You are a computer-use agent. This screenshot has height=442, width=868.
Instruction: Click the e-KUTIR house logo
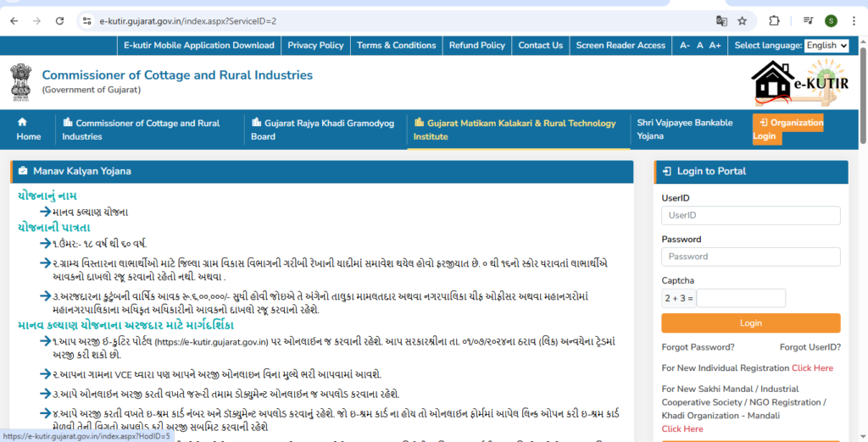(800, 82)
